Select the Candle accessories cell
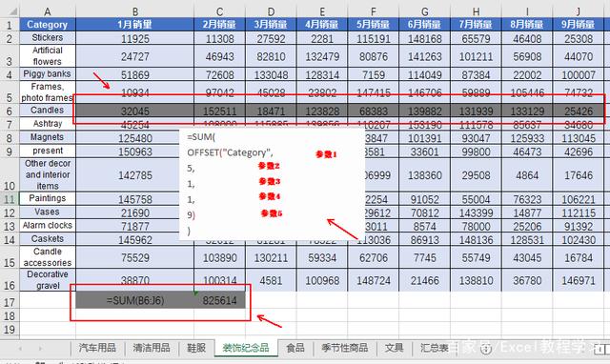Image resolution: width=610 pixels, height=364 pixels. coord(48,257)
